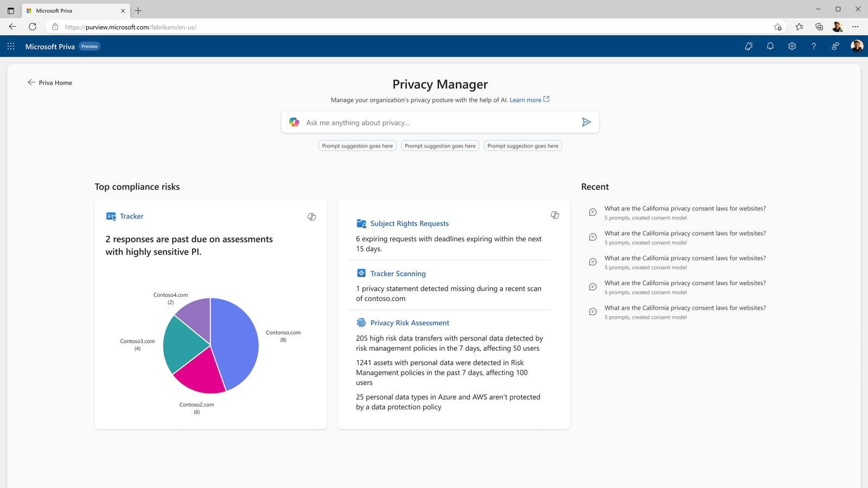Open Privacy Risk Assessment link

410,323
